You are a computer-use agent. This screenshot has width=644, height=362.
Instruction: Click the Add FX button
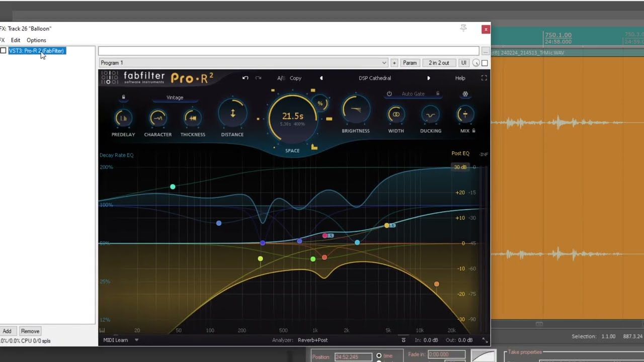click(7, 331)
